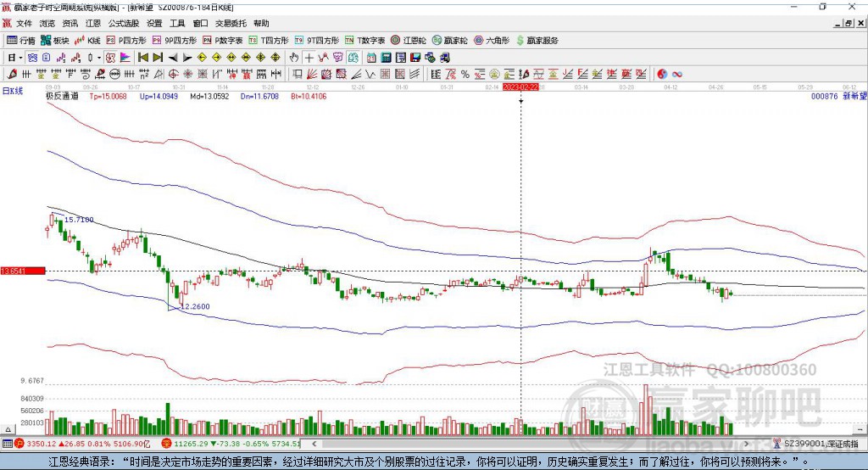Click the red 2023-02-22 date marker
Screen dimensions: 868x470
(x=520, y=87)
